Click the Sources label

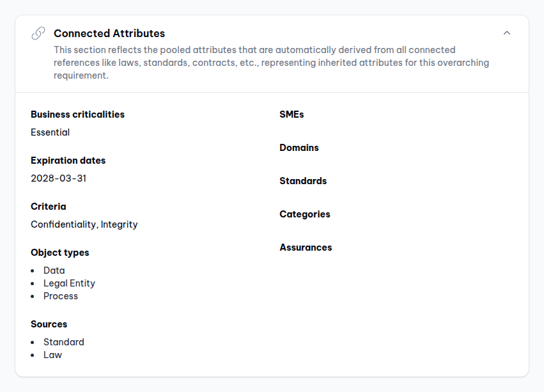(x=49, y=324)
